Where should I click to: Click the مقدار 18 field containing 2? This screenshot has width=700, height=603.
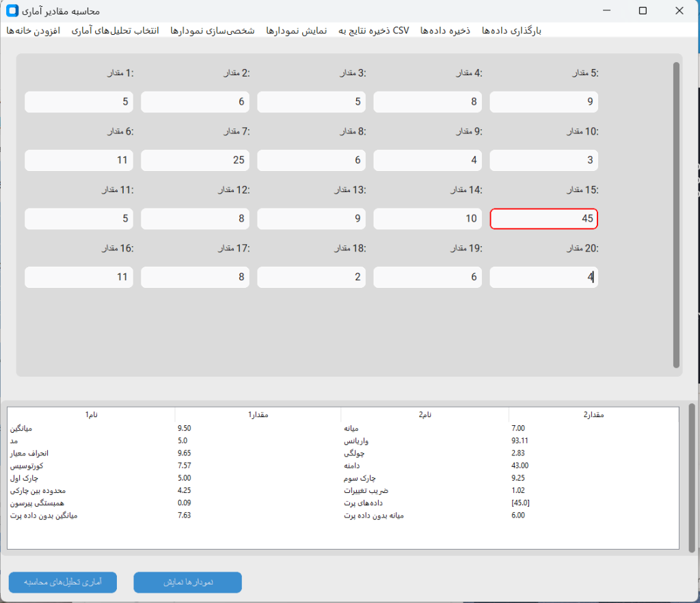(311, 278)
